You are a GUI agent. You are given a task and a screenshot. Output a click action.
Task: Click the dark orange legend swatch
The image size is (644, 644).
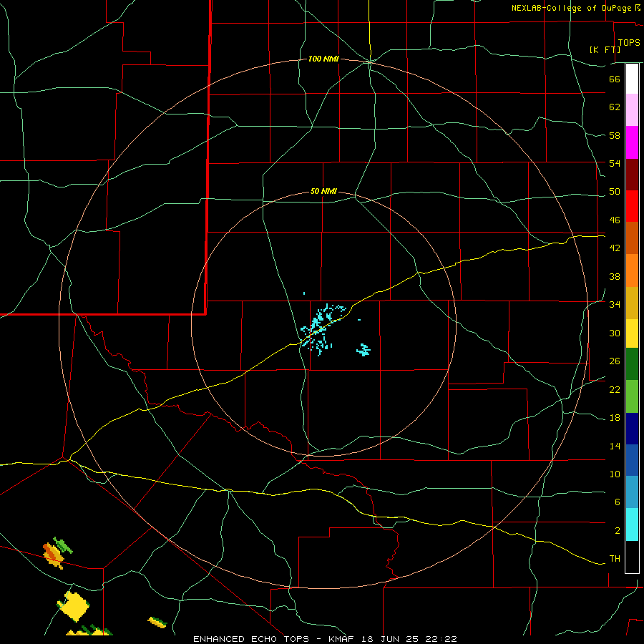coord(632,238)
